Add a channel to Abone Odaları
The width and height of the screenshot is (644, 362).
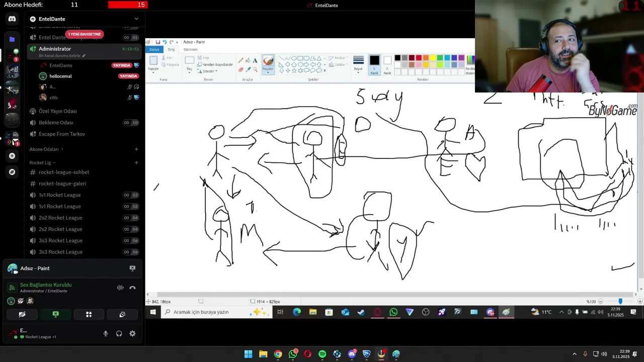[136, 149]
